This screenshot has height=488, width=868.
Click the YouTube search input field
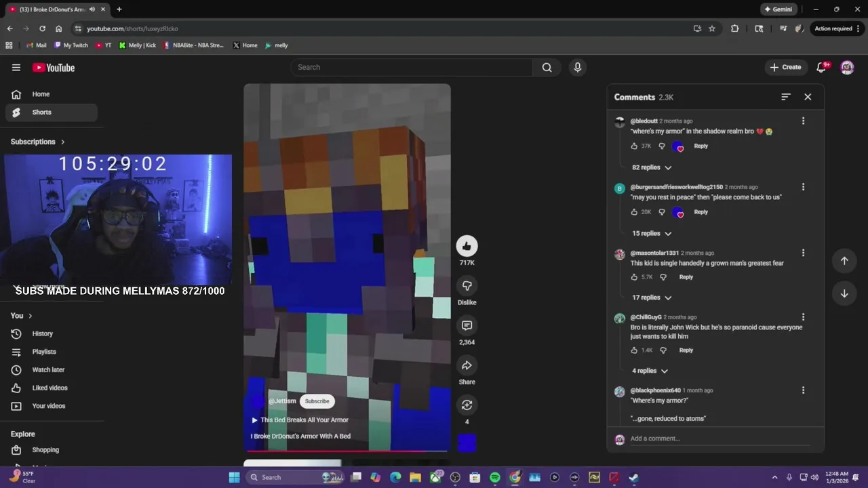[x=412, y=67]
